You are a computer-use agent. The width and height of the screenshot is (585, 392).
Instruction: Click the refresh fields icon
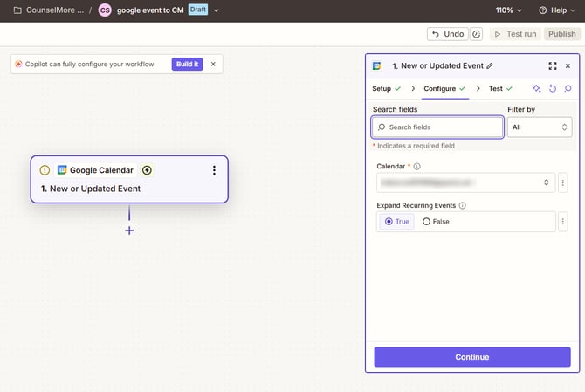tap(553, 88)
